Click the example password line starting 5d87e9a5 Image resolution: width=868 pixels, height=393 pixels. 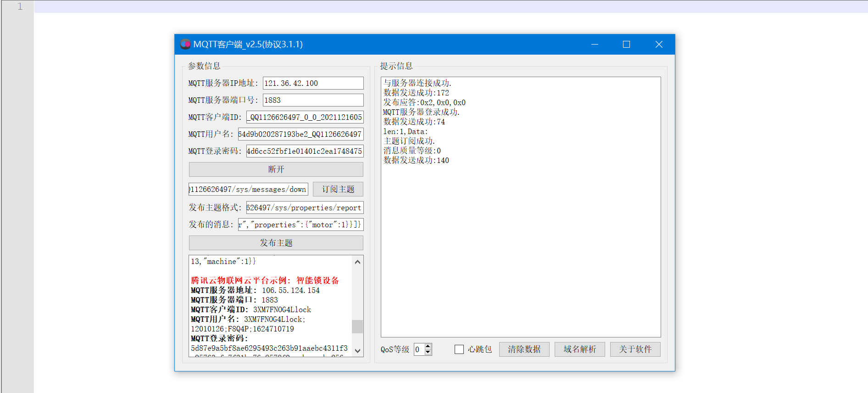(x=269, y=348)
